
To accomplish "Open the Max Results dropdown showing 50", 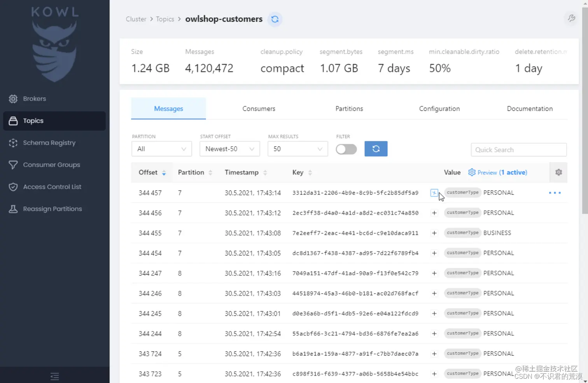I will [x=298, y=149].
